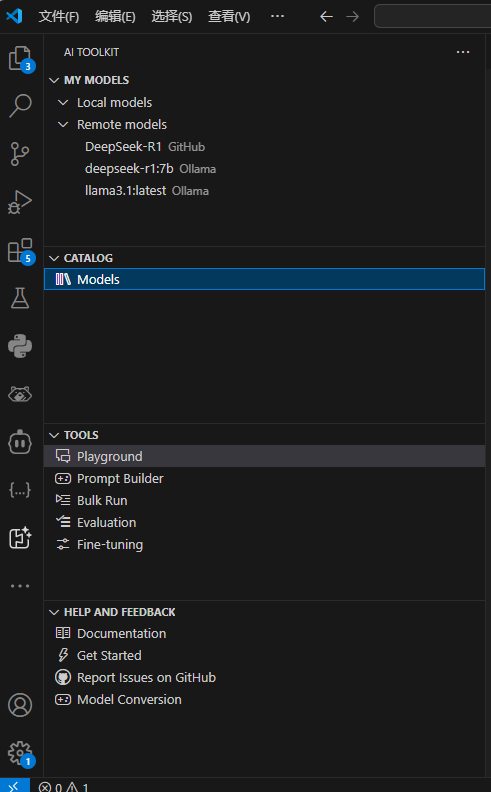Open the Explorer view in activity bar
Viewport: 491px width, 792px height.
point(20,58)
